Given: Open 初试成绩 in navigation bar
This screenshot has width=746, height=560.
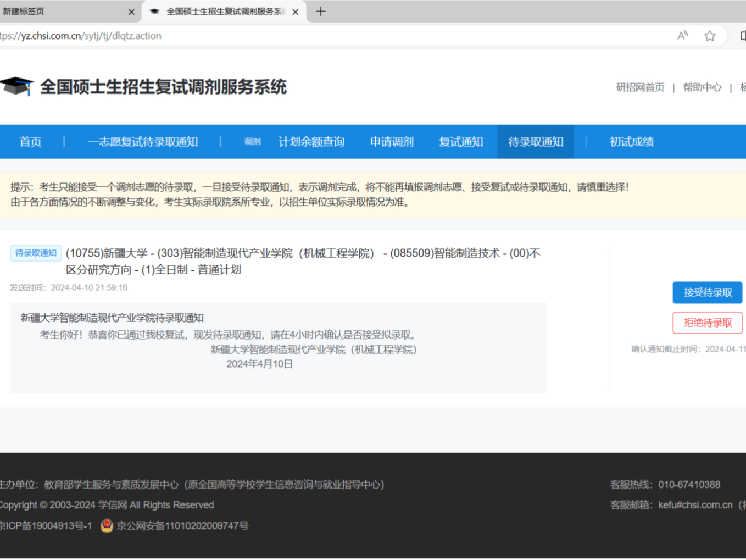Looking at the screenshot, I should pos(632,142).
